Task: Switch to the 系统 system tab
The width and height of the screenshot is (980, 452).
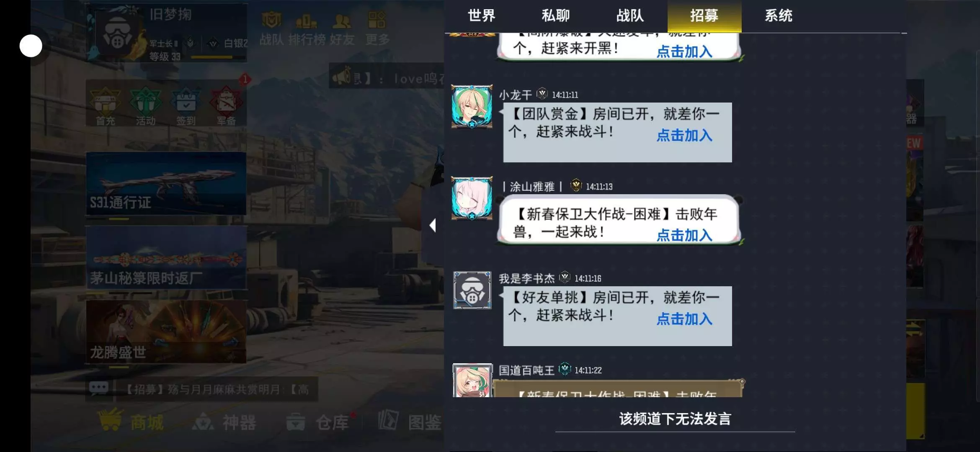Action: tap(779, 16)
